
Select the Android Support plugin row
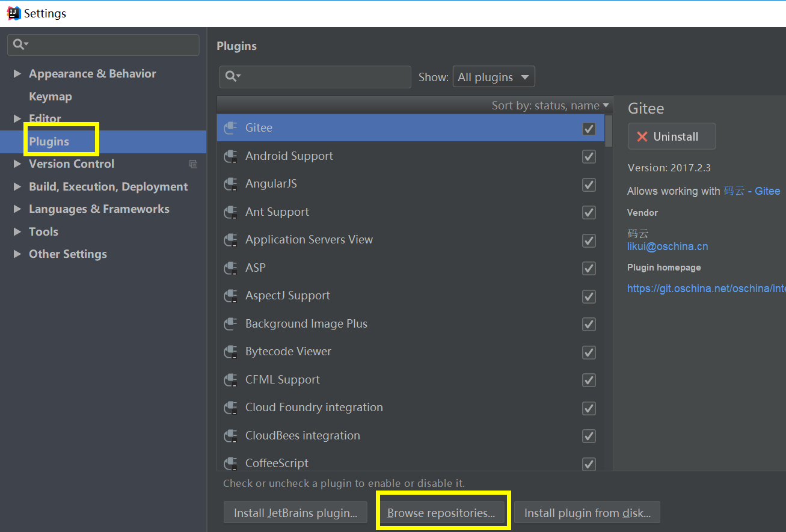click(x=411, y=156)
